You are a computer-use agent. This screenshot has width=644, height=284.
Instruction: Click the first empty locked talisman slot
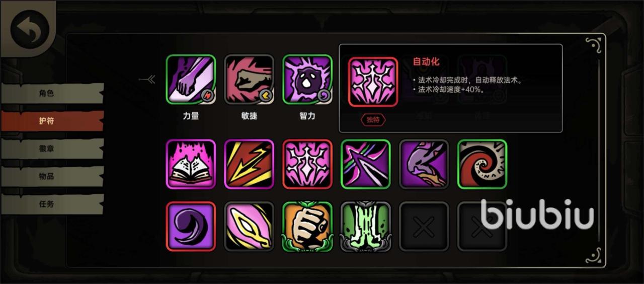424,227
